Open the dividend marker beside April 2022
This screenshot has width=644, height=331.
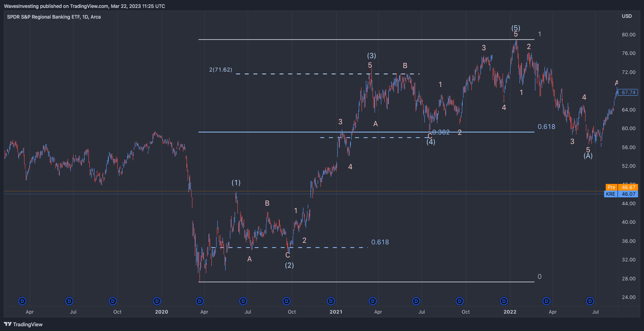[547, 301]
